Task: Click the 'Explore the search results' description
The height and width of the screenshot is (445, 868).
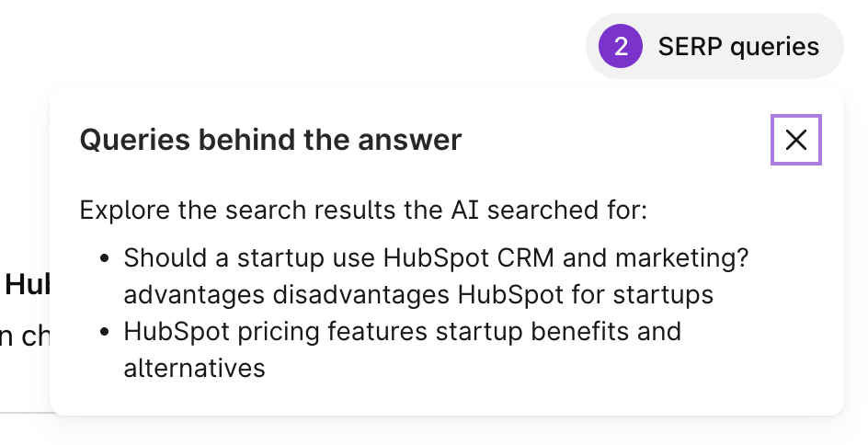Action: 363,210
